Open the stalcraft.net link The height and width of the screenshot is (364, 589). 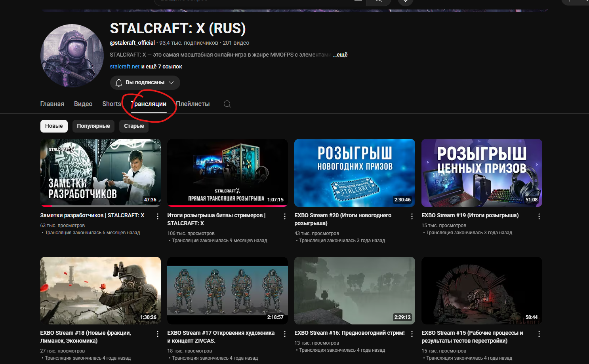click(125, 66)
